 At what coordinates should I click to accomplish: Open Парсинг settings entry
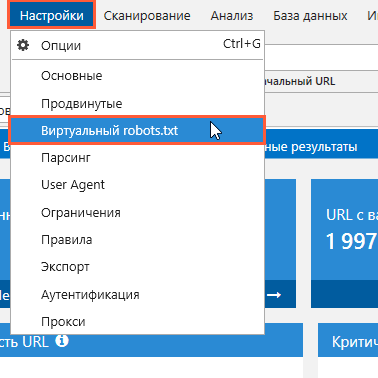[137, 158]
